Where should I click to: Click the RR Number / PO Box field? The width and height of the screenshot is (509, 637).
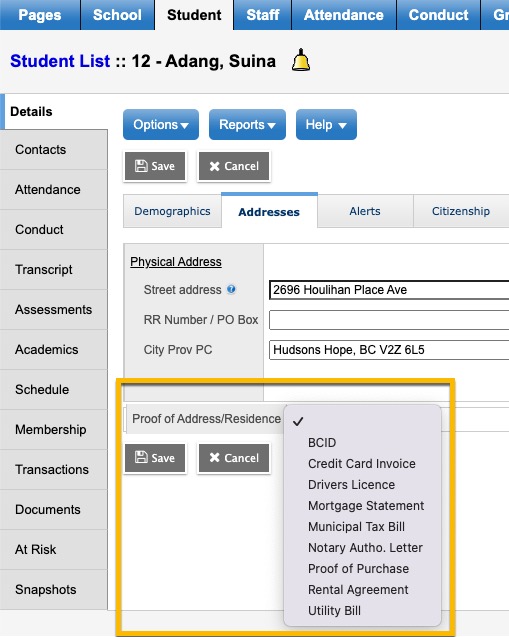tap(389, 320)
